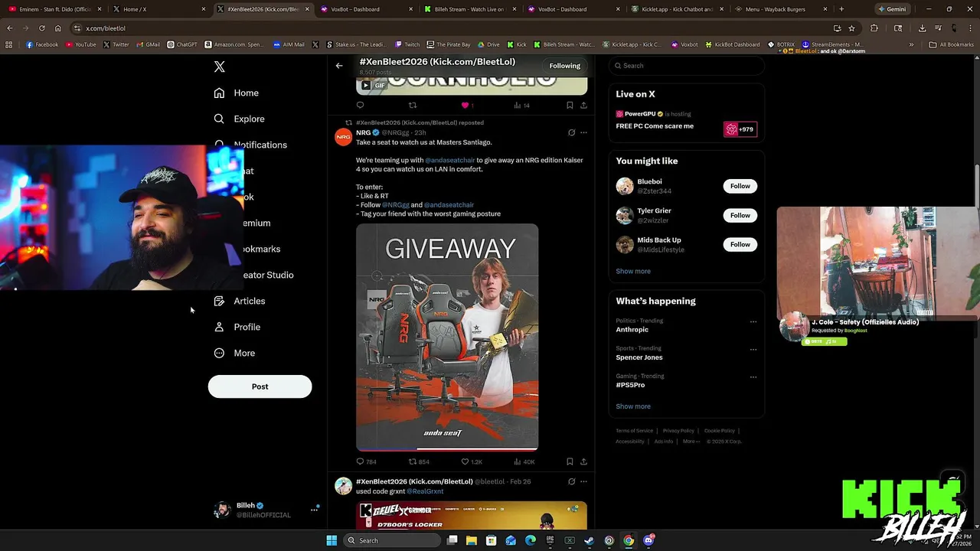Reply to the GIF post

[360, 106]
